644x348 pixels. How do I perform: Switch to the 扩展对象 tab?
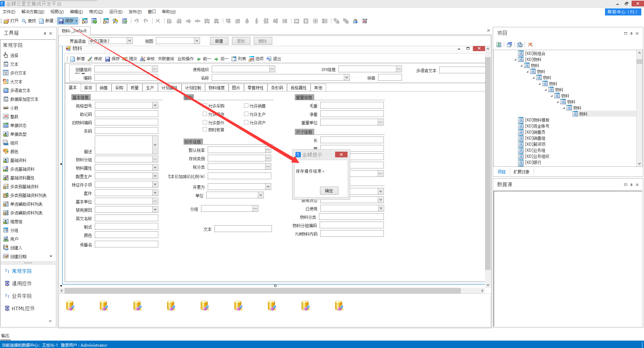pos(521,172)
